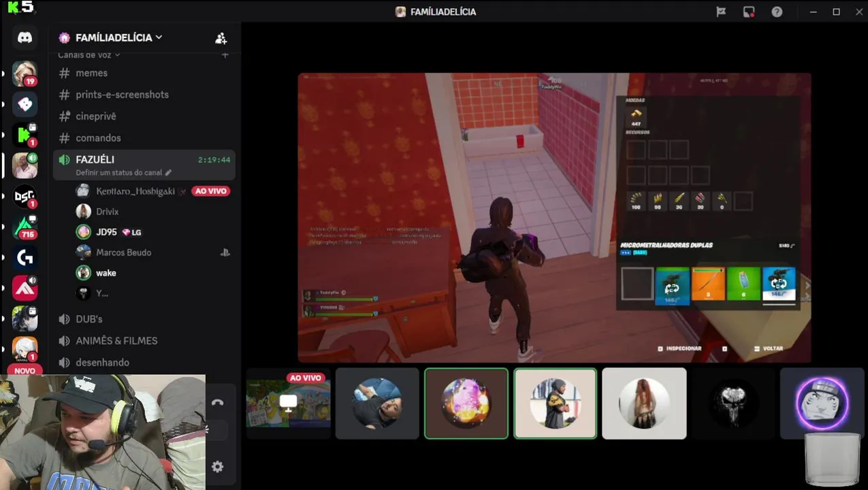Select participant tile with reclining man avatar
The image size is (868, 490).
377,404
